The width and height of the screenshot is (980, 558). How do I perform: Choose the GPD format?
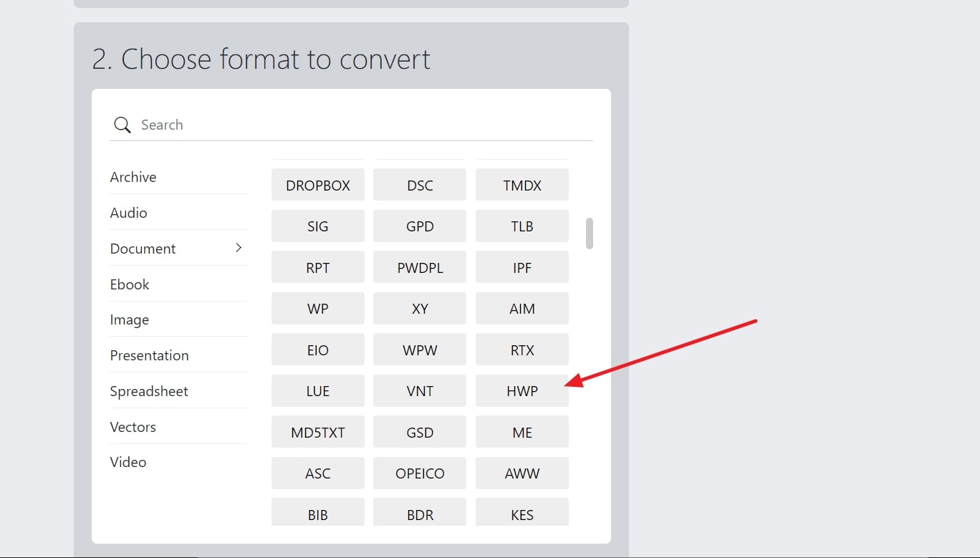click(419, 226)
